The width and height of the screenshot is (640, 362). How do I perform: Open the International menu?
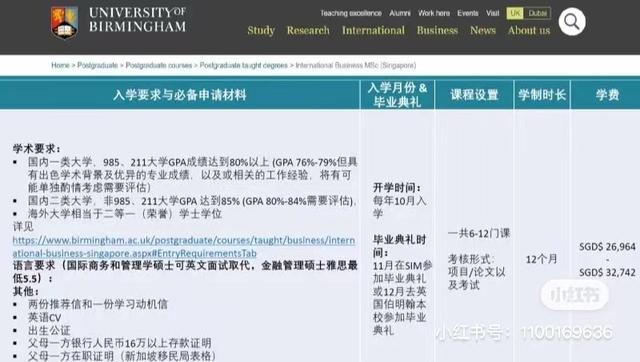coord(373,30)
